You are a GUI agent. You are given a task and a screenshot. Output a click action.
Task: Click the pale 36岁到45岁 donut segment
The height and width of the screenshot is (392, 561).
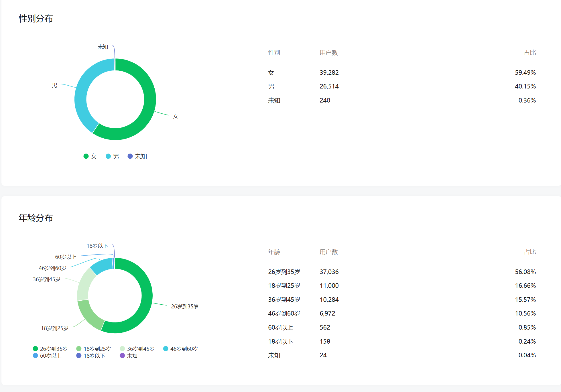coord(84,285)
